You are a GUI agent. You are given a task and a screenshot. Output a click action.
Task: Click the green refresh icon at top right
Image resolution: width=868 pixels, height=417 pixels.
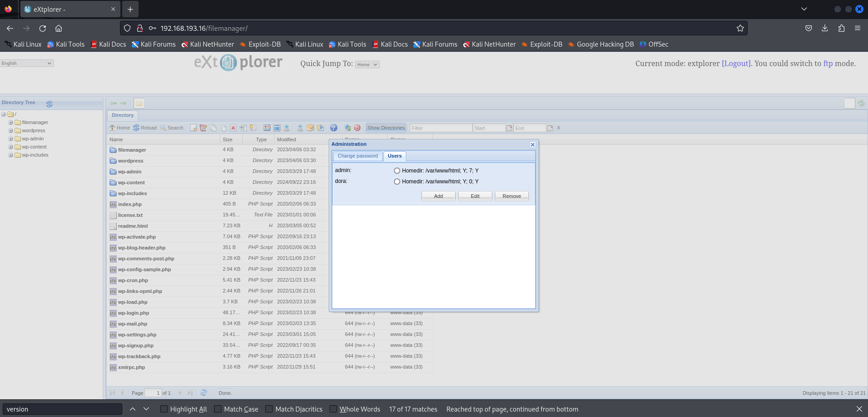click(861, 103)
